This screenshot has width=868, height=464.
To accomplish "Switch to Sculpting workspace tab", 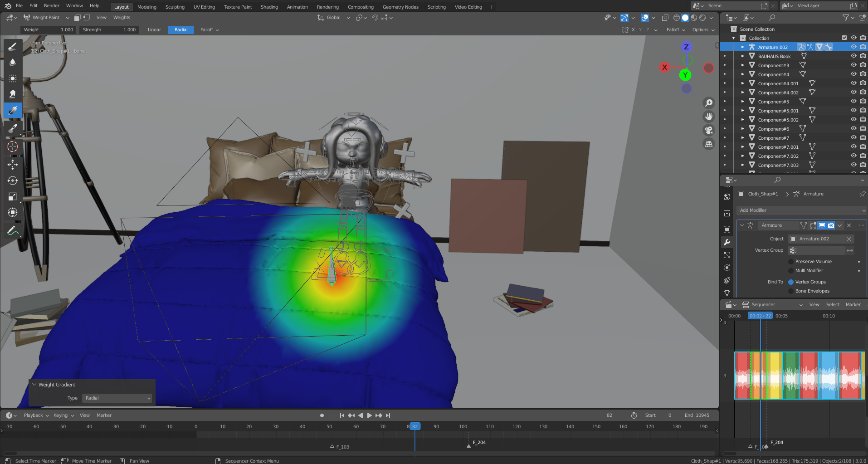I will tap(175, 7).
